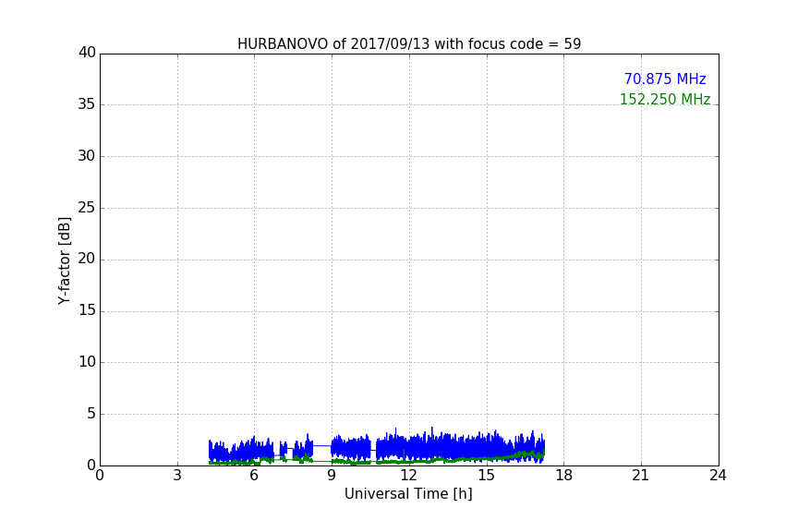Click the x-axis tick label '9'
Viewport: 798px width, 532px height.
(332, 476)
